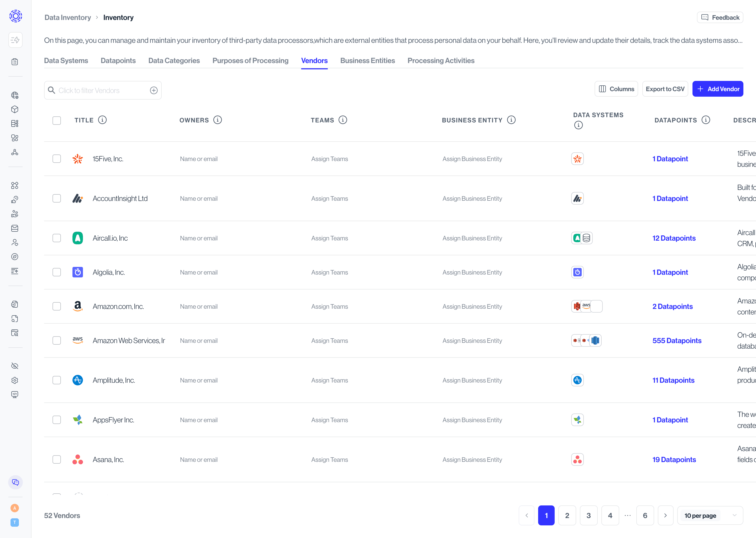This screenshot has height=538, width=756.
Task: Open Columns chooser
Action: point(616,89)
